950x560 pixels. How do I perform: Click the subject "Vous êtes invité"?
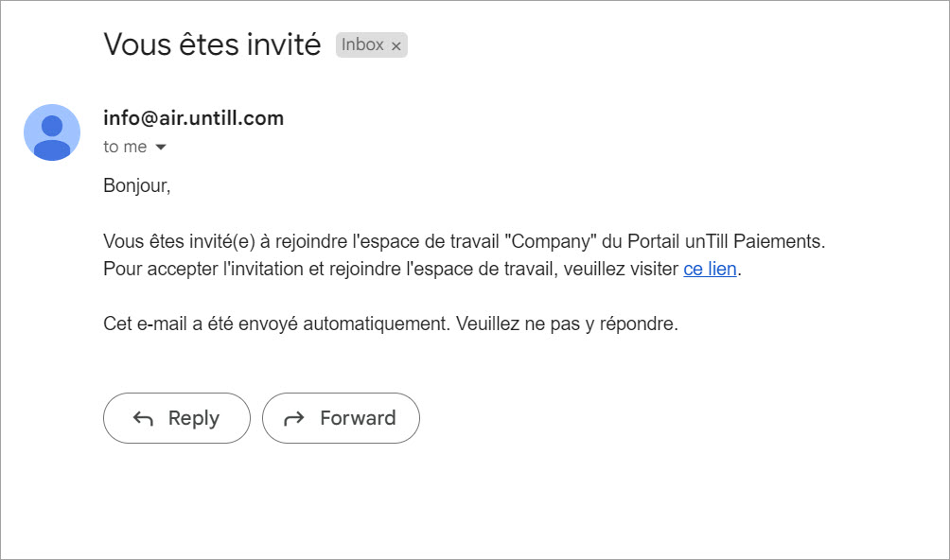(x=212, y=44)
